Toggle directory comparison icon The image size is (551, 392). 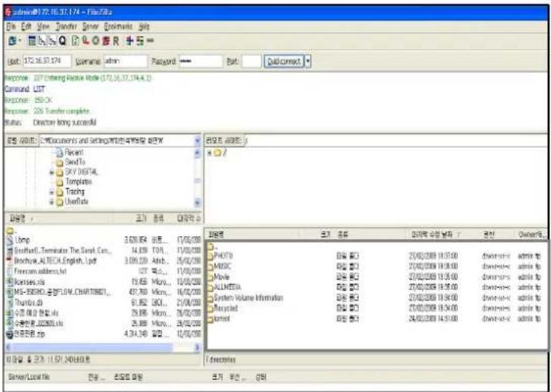pyautogui.click(x=140, y=41)
